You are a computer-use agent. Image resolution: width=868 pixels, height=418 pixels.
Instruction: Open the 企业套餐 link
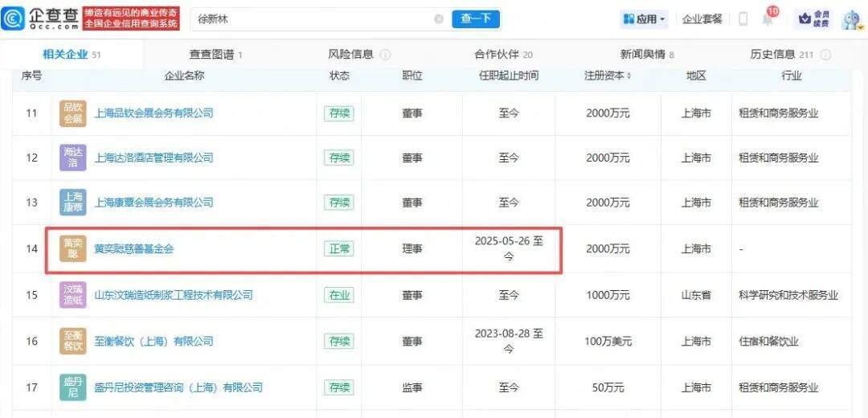[702, 19]
